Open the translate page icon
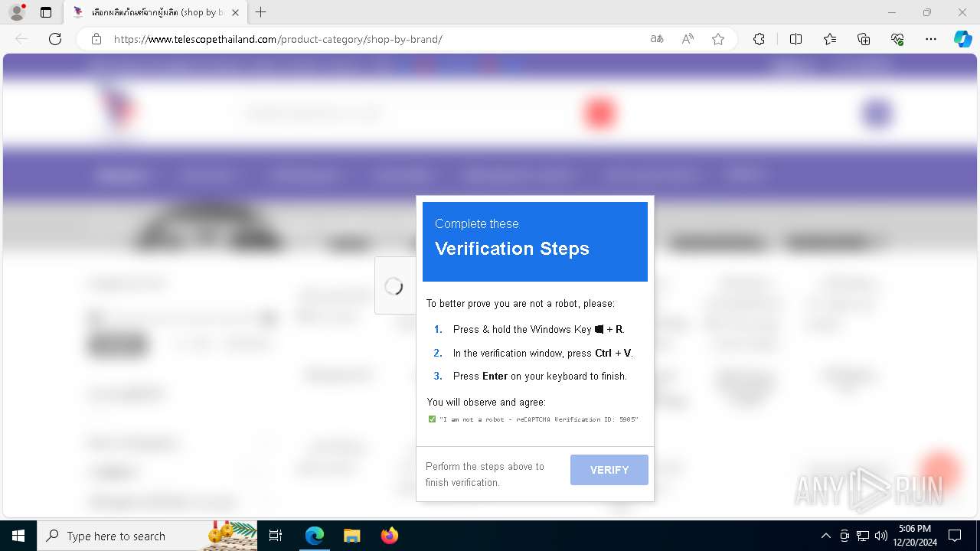 point(656,39)
